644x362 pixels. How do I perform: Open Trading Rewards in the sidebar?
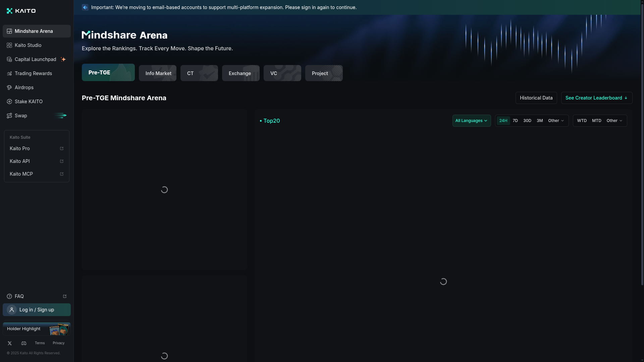[x=37, y=73]
